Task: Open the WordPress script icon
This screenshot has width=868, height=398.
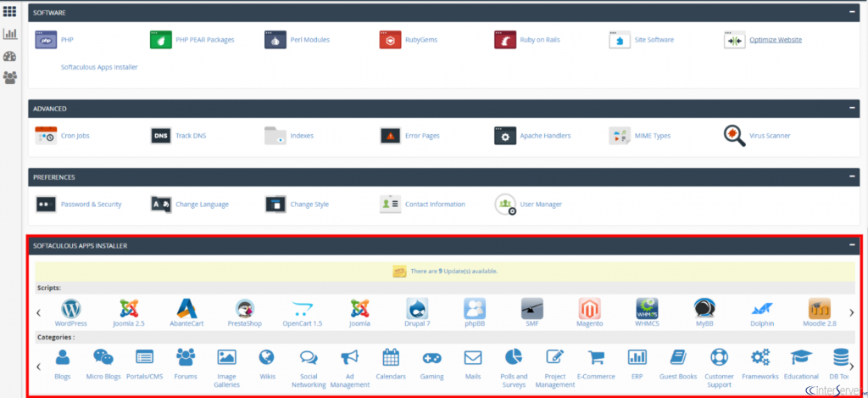Action: coord(70,308)
